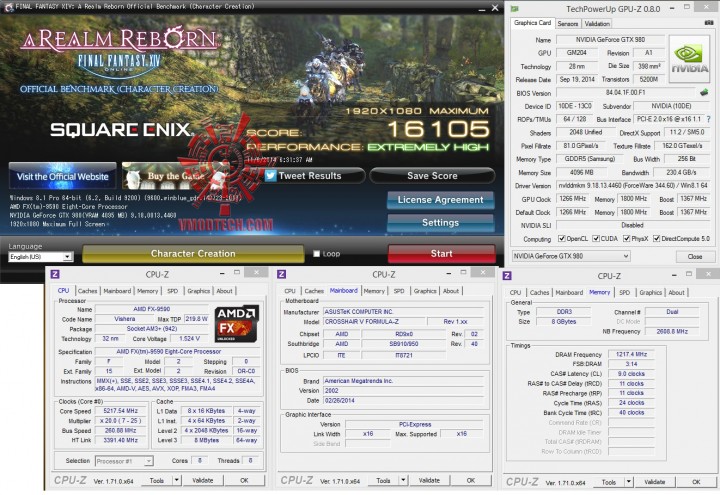720x495 pixels.
Task: Open the GPU selection dropdown in GPU-Z
Action: pyautogui.click(x=571, y=256)
